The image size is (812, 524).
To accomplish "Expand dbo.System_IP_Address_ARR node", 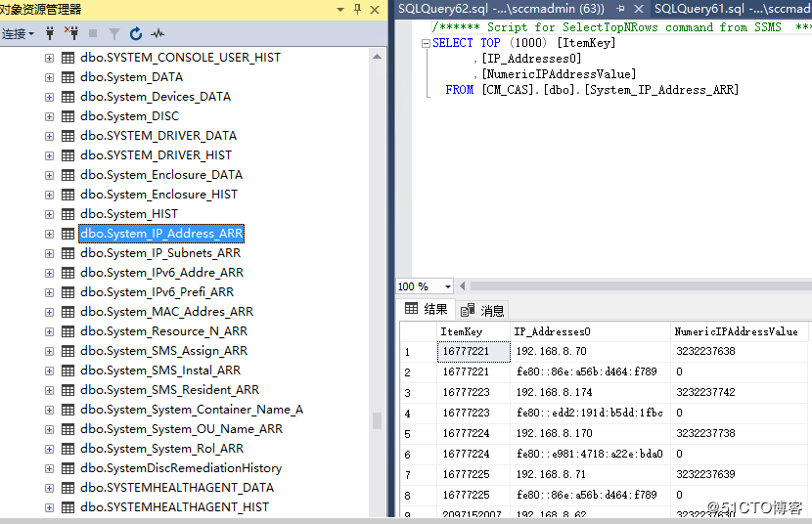I will point(49,234).
